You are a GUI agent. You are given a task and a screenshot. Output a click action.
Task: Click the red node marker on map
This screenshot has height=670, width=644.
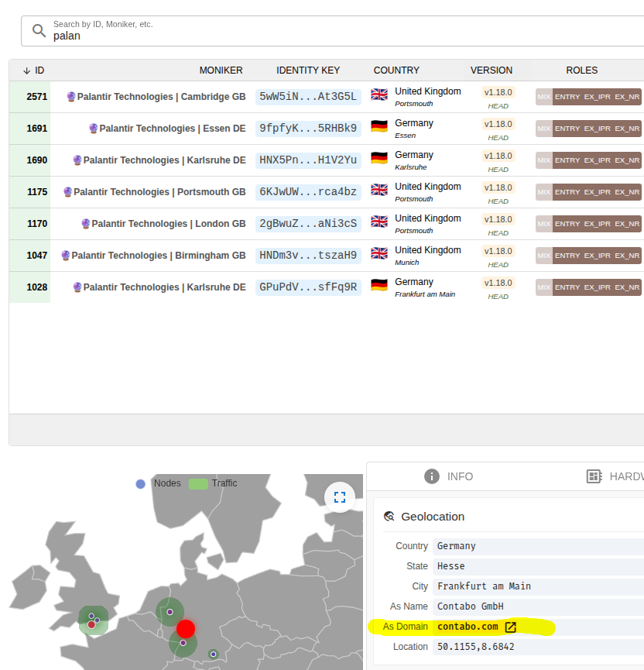click(x=186, y=628)
